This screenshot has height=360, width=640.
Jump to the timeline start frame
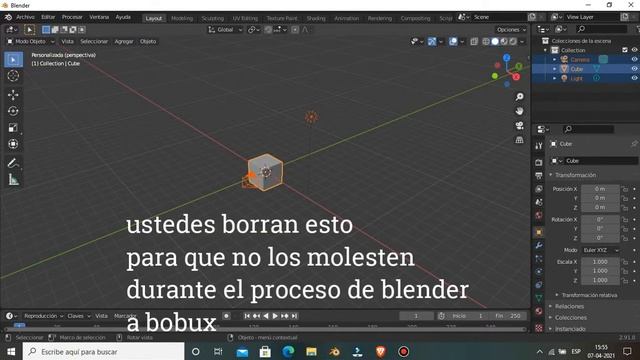[247, 316]
